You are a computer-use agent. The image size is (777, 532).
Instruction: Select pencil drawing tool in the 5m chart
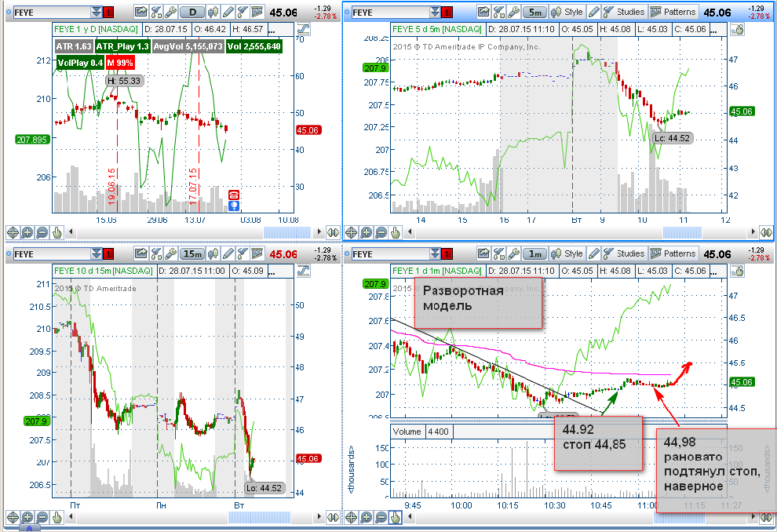click(x=593, y=12)
